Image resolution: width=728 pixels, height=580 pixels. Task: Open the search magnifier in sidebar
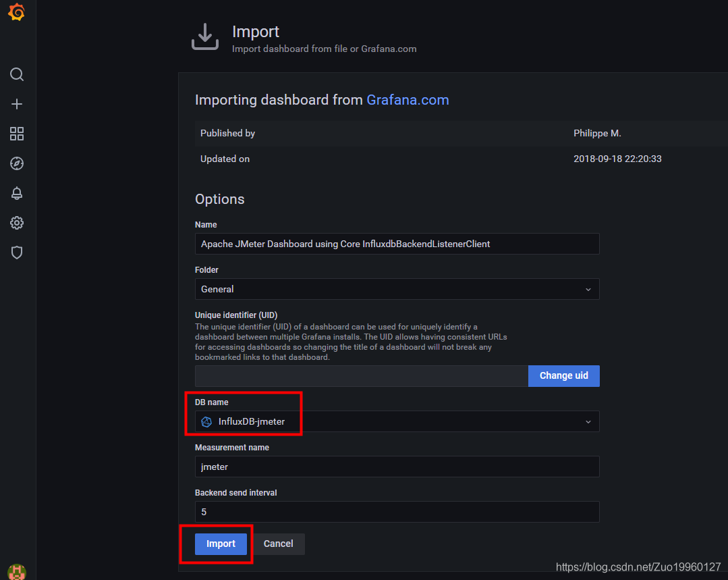[17, 74]
